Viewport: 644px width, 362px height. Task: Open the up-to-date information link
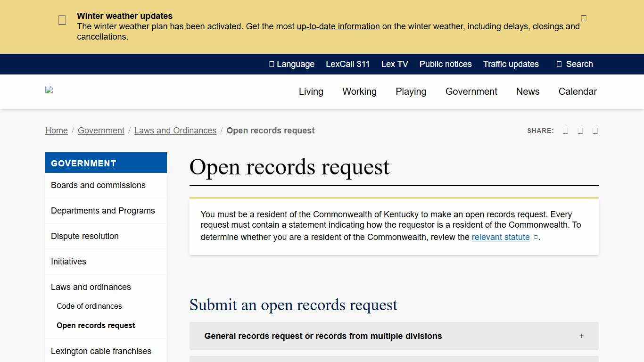[x=338, y=26]
